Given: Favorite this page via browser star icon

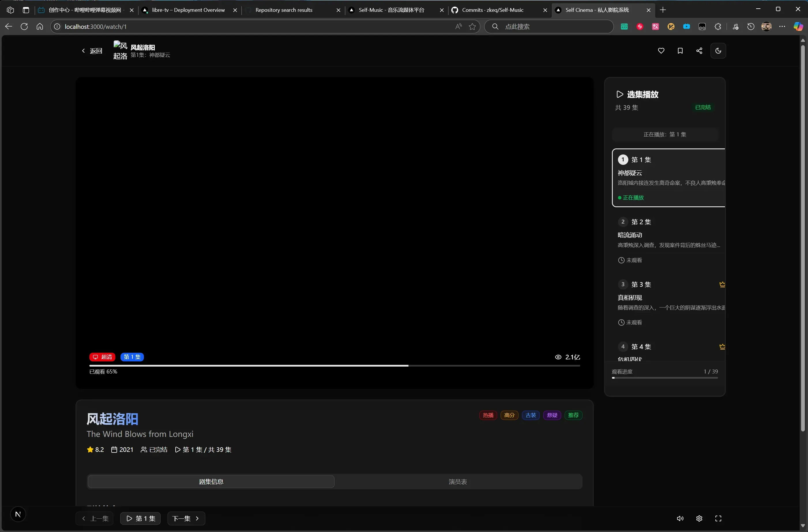Looking at the screenshot, I should [x=472, y=27].
